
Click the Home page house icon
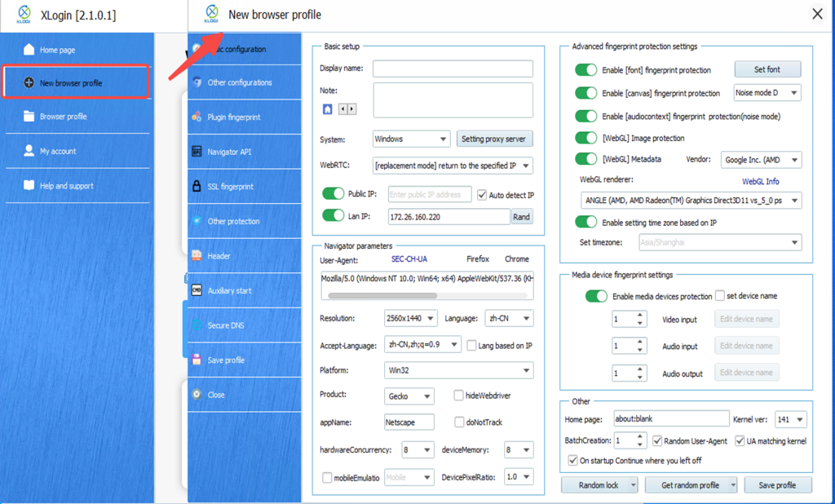pos(29,50)
